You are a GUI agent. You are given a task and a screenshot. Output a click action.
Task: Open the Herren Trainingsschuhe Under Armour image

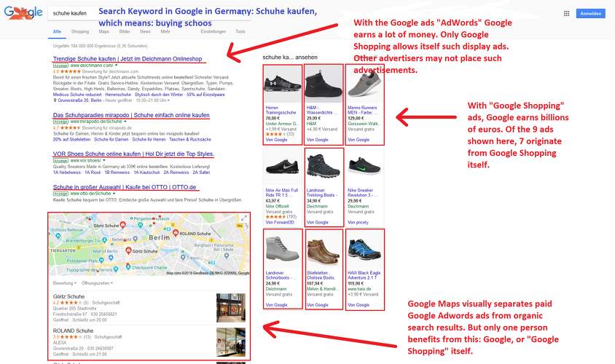click(283, 84)
